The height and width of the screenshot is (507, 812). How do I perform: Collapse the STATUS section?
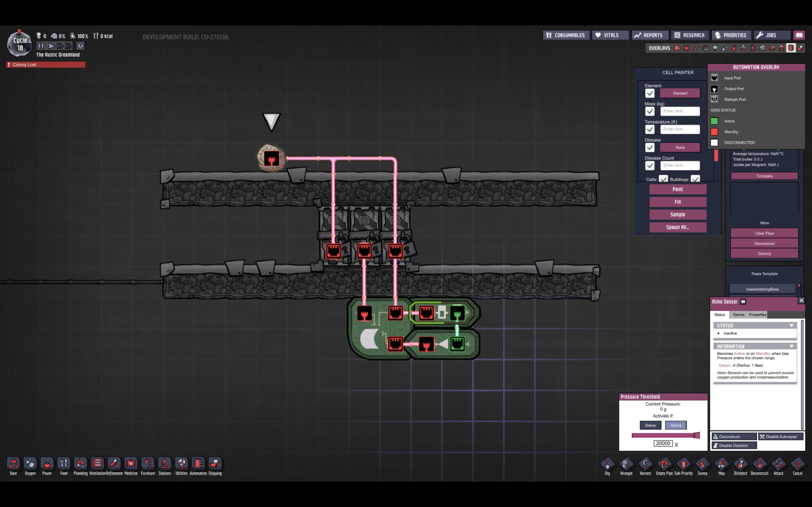coord(791,326)
